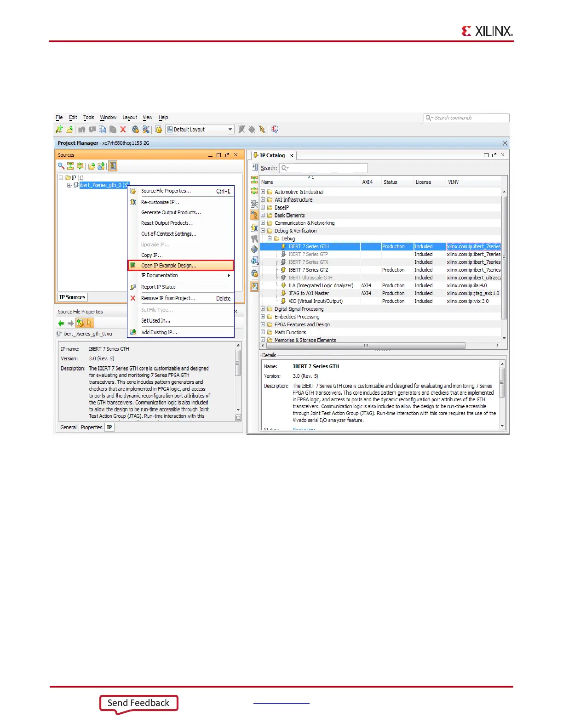Image resolution: width=563 pixels, height=728 pixels.
Task: Open the Default Layout dropdown
Action: pos(200,130)
